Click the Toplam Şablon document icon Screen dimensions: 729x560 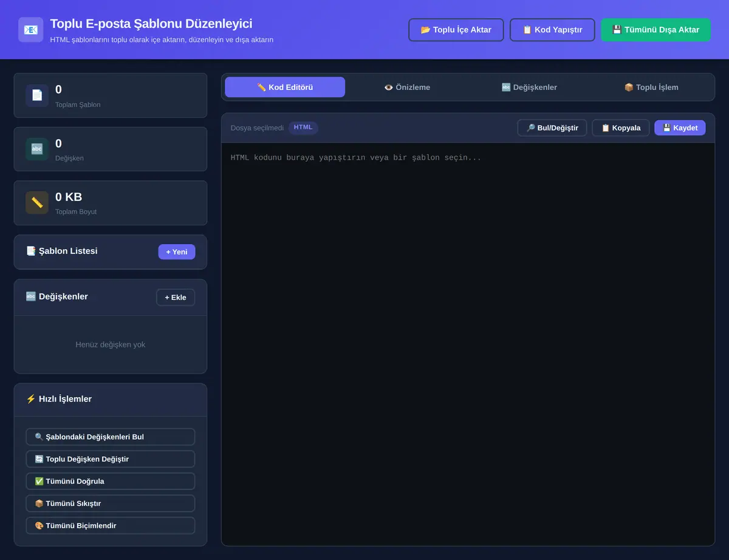click(37, 95)
